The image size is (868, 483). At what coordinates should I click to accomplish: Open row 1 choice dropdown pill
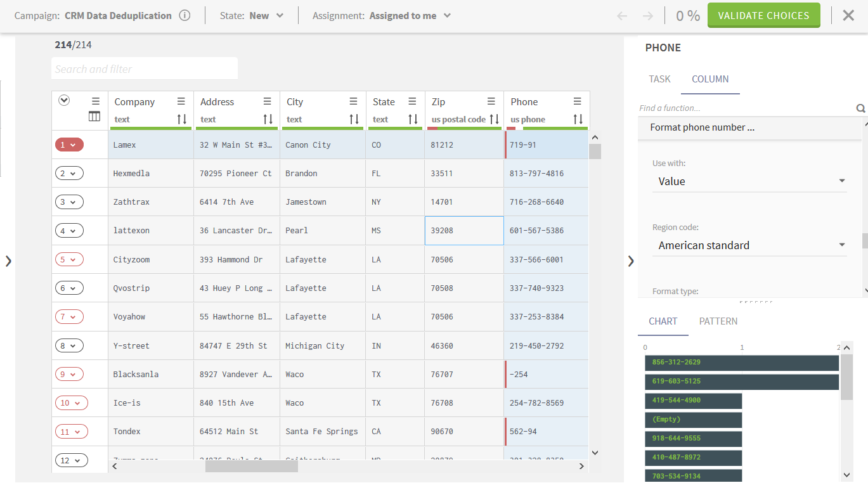[69, 145]
